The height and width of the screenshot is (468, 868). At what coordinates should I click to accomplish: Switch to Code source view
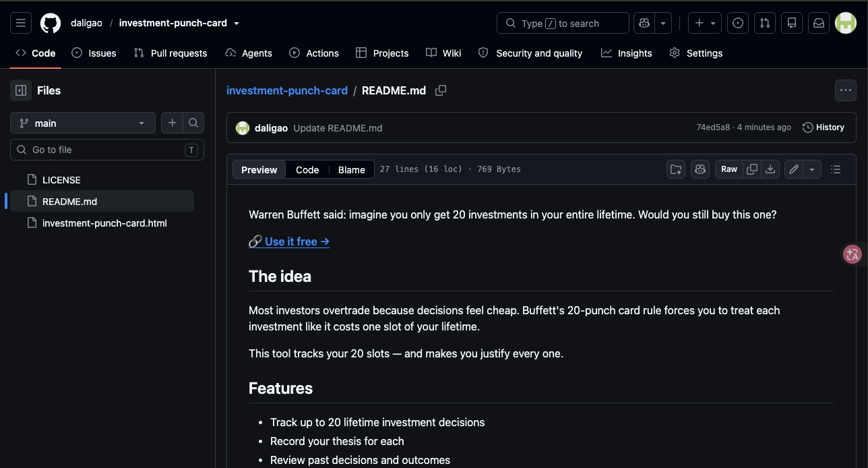click(307, 169)
